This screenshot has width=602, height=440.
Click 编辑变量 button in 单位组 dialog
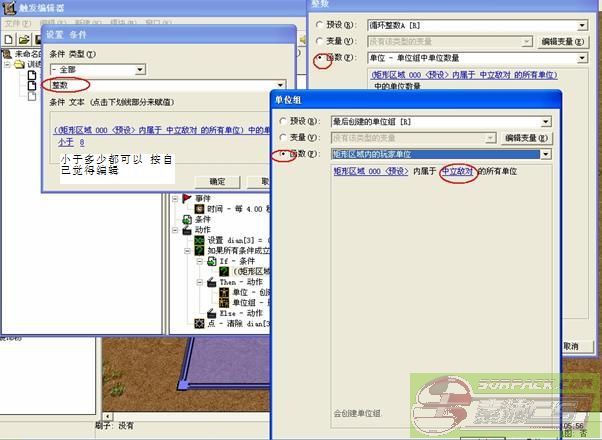[527, 138]
